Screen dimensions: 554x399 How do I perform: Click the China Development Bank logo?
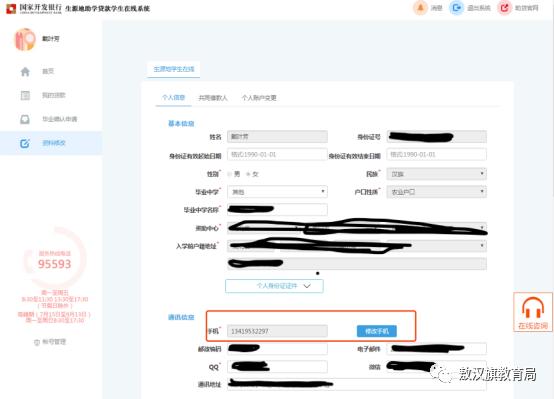coord(11,8)
